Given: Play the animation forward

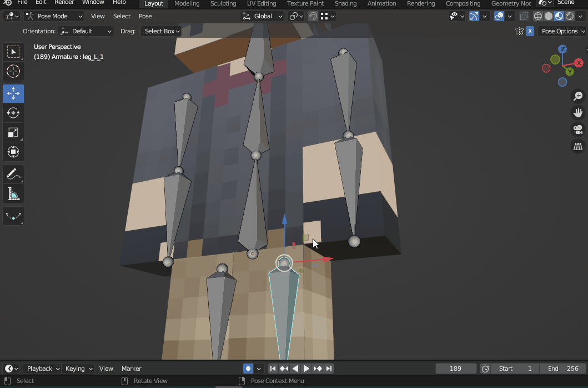Looking at the screenshot, I should point(306,368).
